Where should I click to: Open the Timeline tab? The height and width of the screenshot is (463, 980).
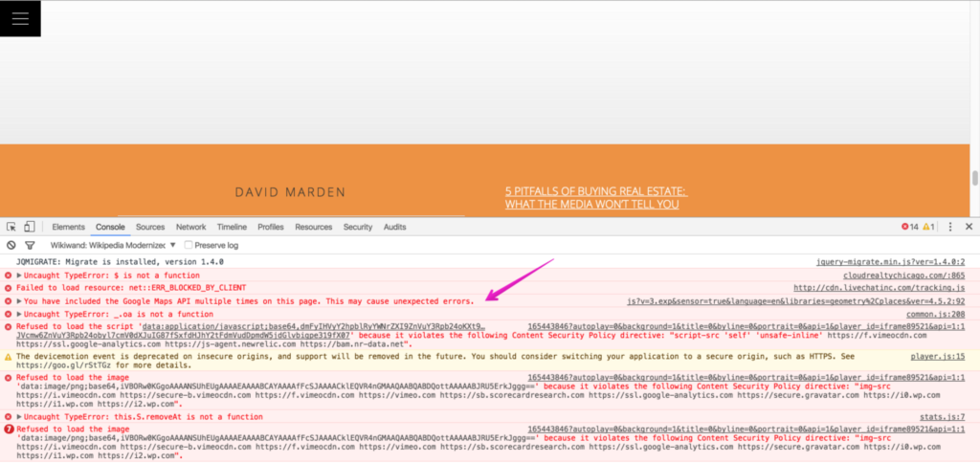(x=232, y=227)
